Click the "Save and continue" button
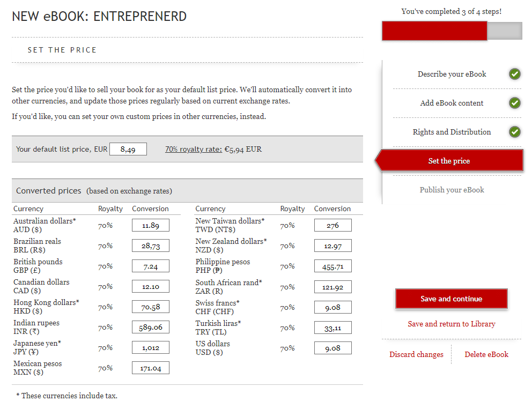Screen dimensions: 532x409 tap(451, 299)
